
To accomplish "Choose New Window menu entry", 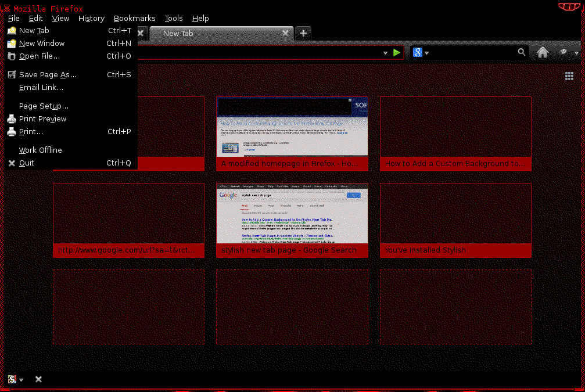I will pyautogui.click(x=71, y=44).
